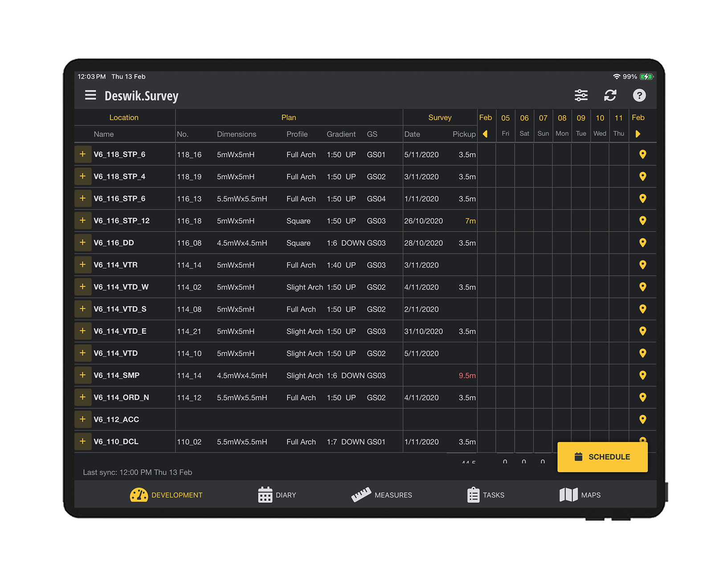728x579 pixels.
Task: Show map pin for V6_114_VTD_S
Action: pyautogui.click(x=642, y=309)
